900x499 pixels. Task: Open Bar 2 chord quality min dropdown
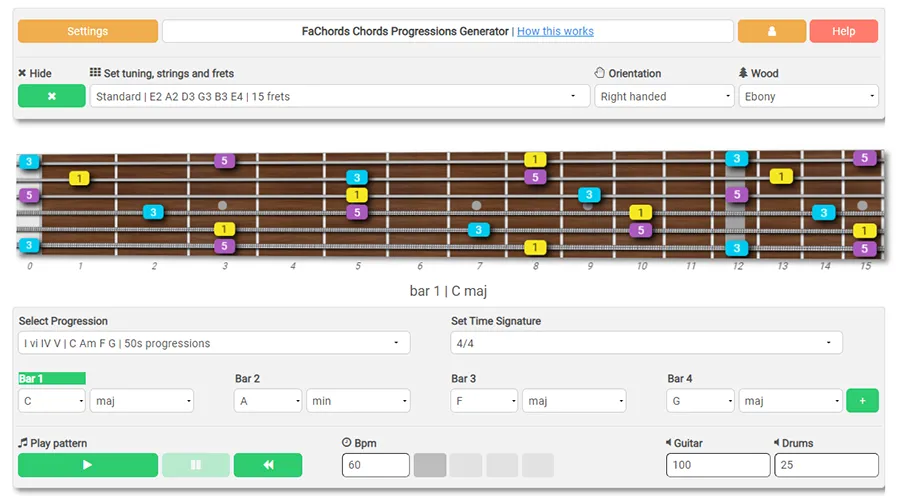[x=358, y=401]
